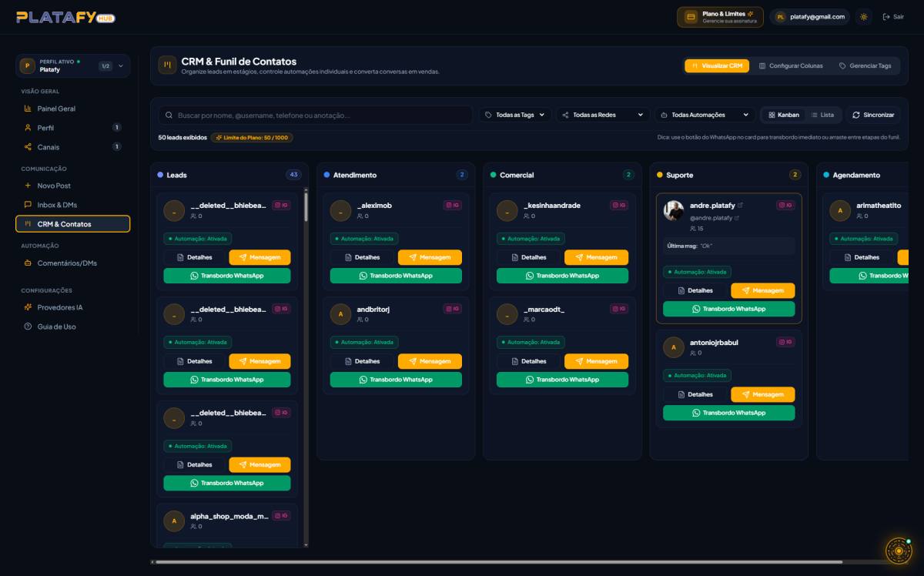Open Painel Geral in sidebar
This screenshot has width=924, height=576.
coord(73,109)
